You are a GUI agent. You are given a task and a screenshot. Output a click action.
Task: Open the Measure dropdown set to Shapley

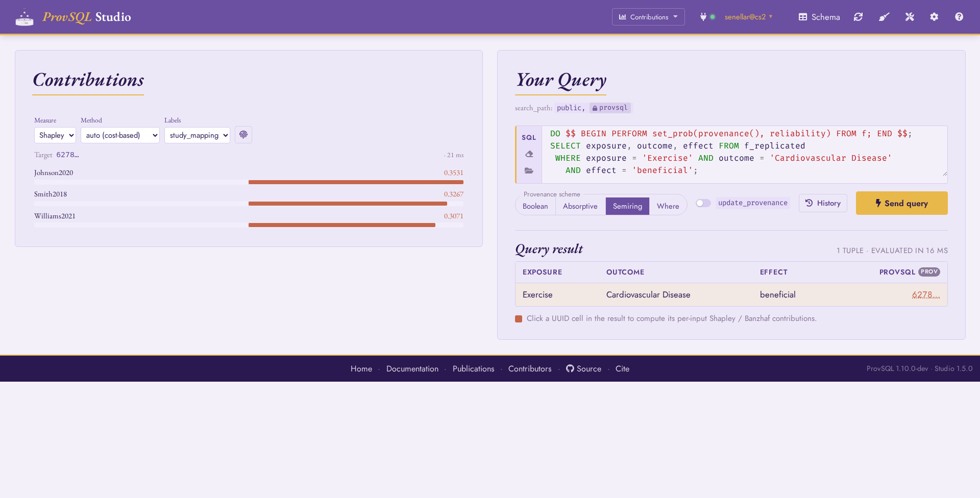[55, 135]
